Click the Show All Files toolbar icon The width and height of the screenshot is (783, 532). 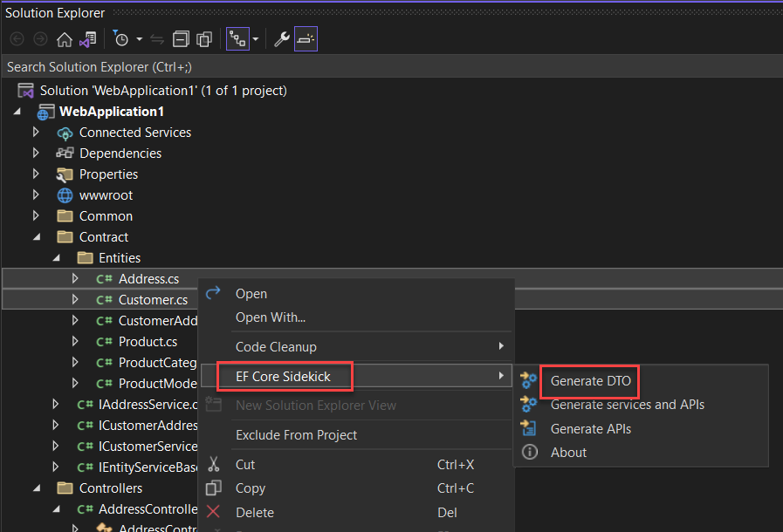(204, 39)
